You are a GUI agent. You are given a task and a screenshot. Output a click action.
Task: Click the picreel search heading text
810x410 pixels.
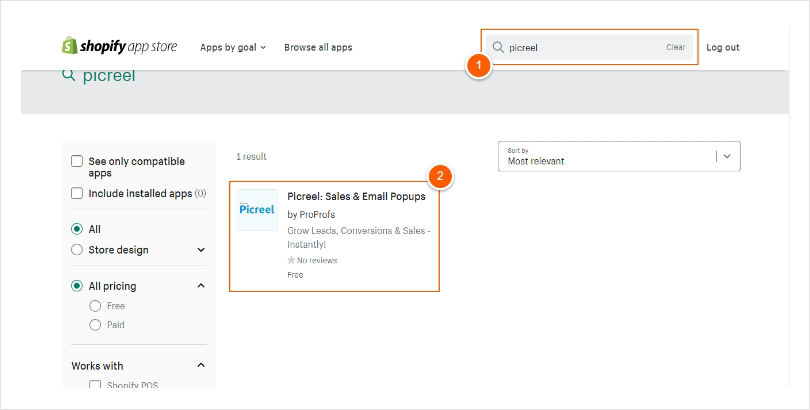pyautogui.click(x=109, y=75)
